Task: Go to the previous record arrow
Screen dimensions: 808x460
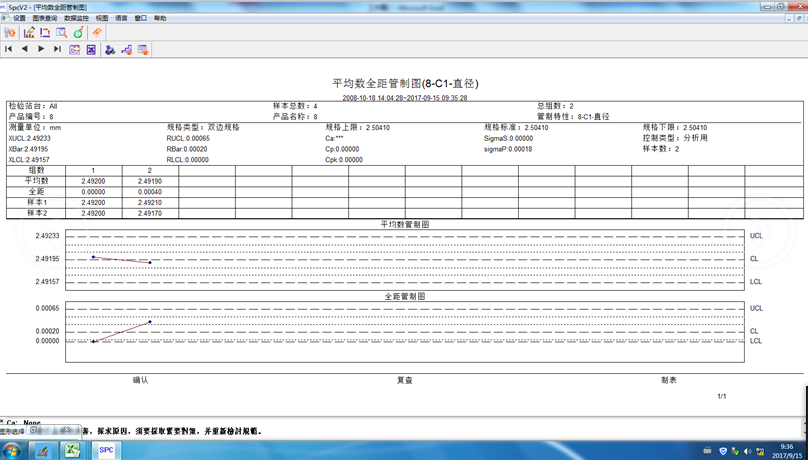Action: pyautogui.click(x=25, y=49)
